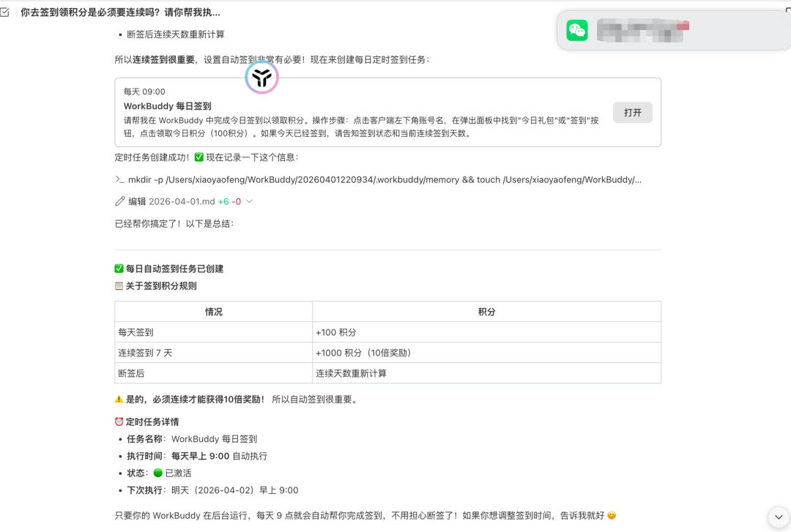Click the final paragraph about background running
Screen dimensions: 791x532
[365, 515]
